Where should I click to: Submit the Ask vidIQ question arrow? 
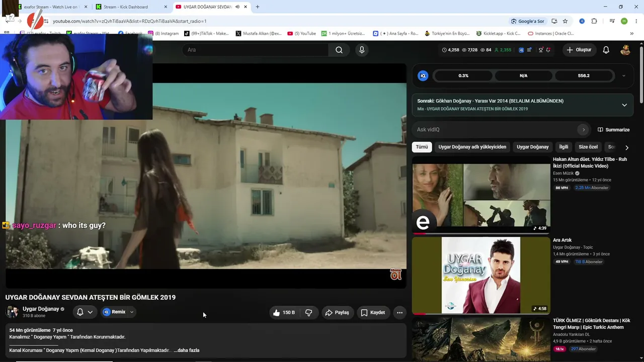(583, 130)
